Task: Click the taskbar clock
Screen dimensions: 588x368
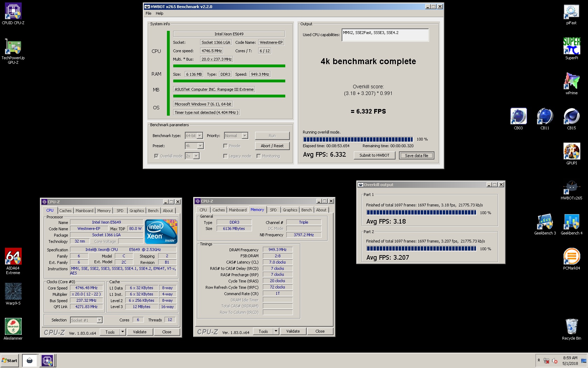Action: 570,361
